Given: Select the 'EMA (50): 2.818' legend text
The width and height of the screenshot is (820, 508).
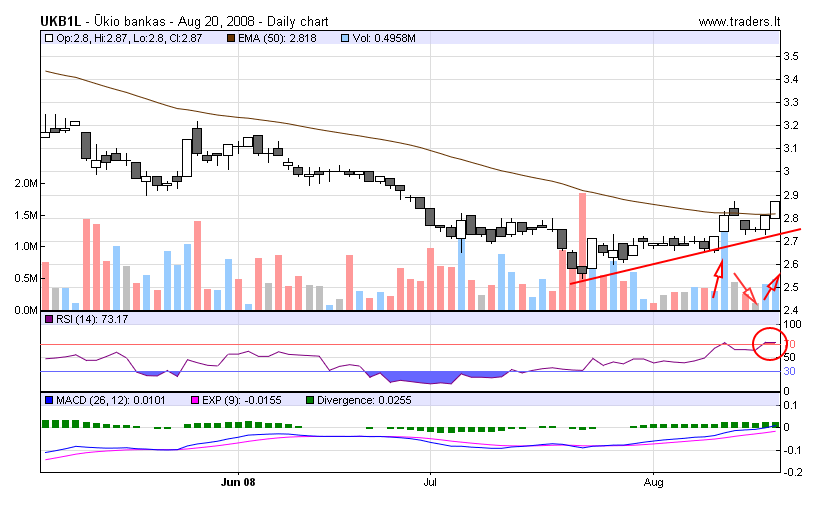Looking at the screenshot, I should pos(277,38).
